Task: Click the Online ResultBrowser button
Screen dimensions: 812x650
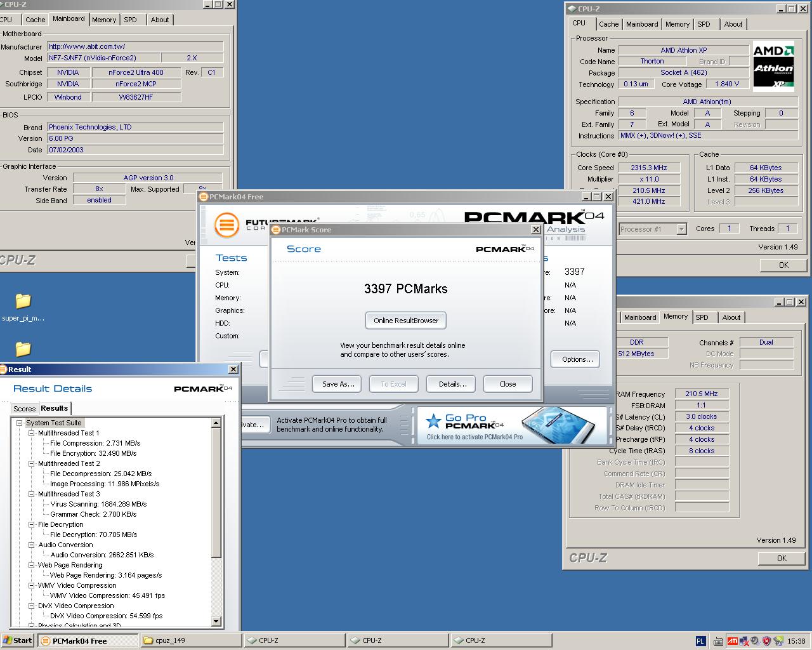Action: click(x=406, y=321)
